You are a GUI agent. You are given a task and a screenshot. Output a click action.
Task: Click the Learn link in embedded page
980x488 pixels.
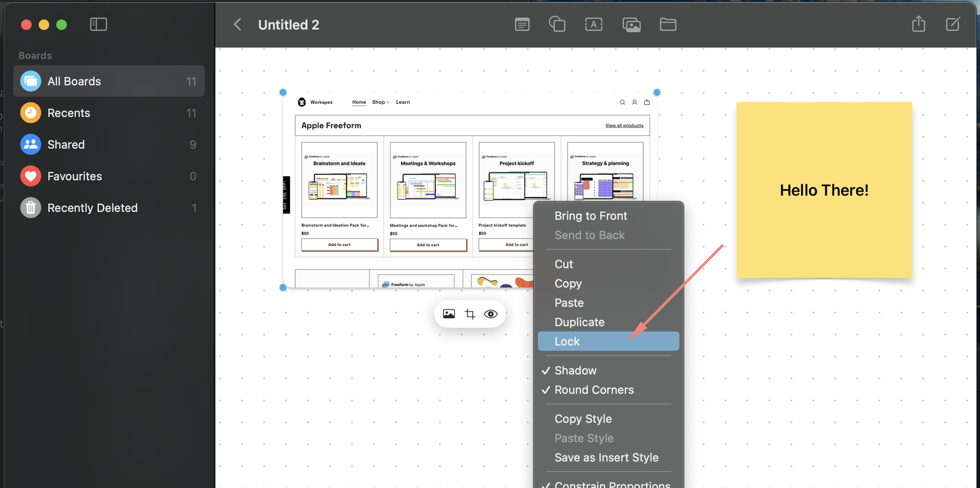click(x=403, y=102)
